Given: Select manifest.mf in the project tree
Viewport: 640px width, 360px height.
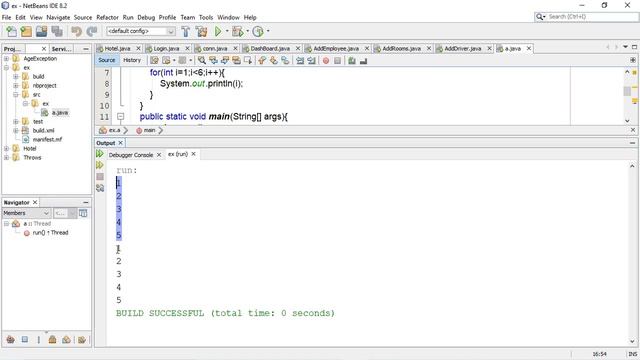Looking at the screenshot, I should (x=47, y=139).
